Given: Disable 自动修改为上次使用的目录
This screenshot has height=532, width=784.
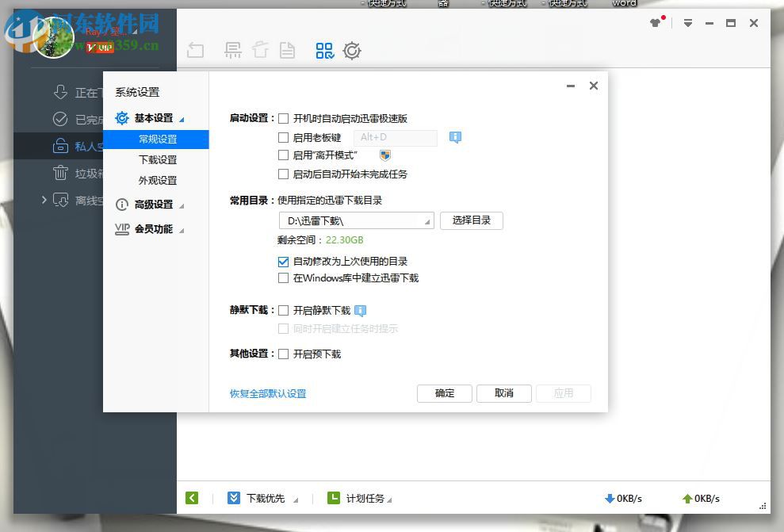Looking at the screenshot, I should tap(283, 261).
